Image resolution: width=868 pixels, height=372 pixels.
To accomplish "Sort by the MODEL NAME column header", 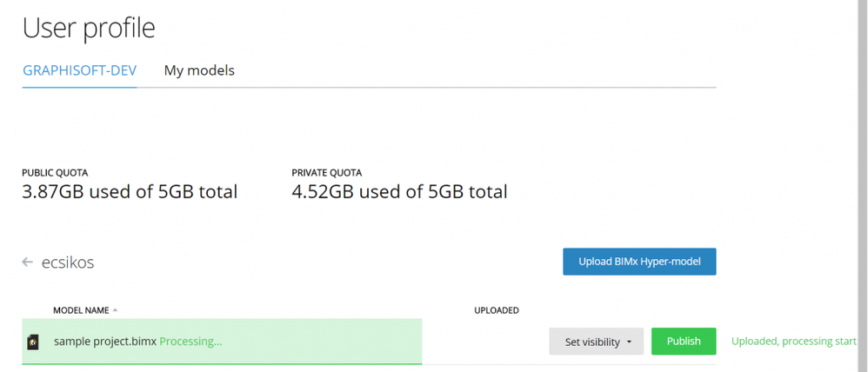I will tap(81, 310).
